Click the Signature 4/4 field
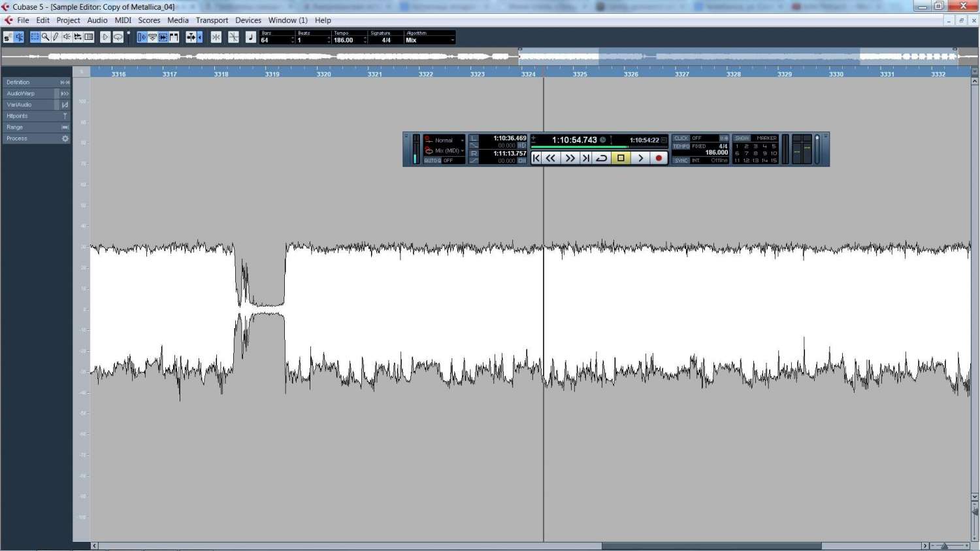980x551 pixels. tap(385, 41)
